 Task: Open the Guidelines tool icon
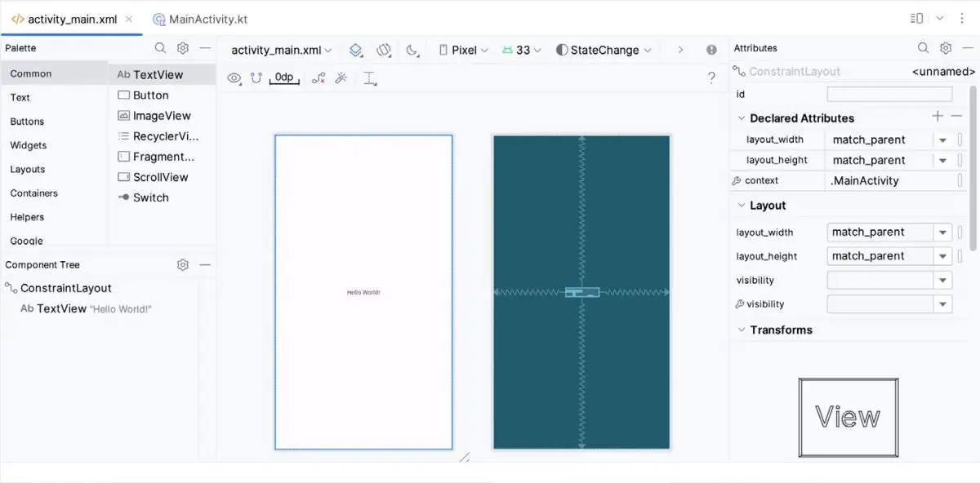click(x=370, y=79)
